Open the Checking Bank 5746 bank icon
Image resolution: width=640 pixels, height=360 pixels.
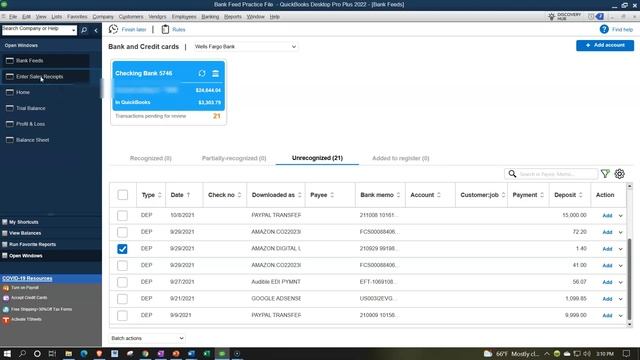[x=216, y=73]
